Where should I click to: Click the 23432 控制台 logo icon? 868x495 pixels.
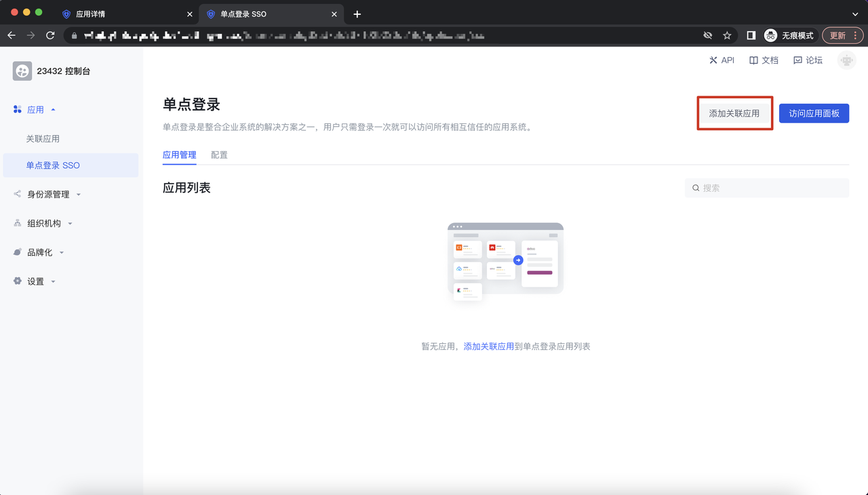tap(22, 71)
